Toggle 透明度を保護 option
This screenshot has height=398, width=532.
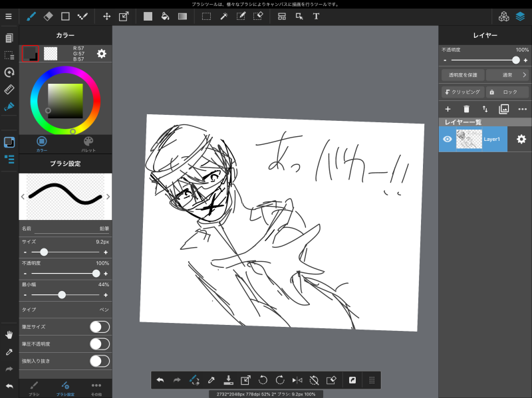tap(463, 75)
